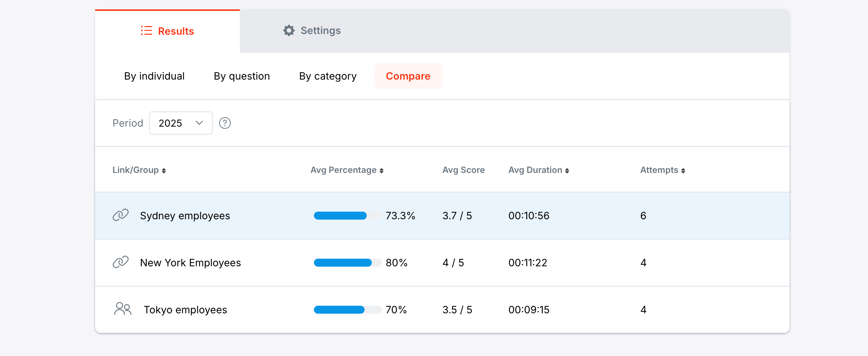Sort by Avg Percentage column arrows

coord(382,171)
